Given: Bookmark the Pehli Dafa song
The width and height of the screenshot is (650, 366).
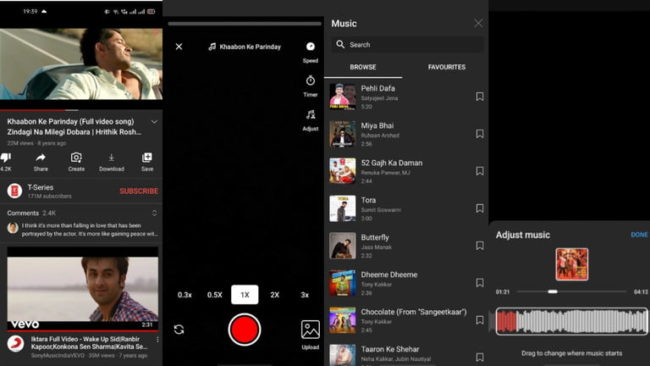Looking at the screenshot, I should click(480, 97).
